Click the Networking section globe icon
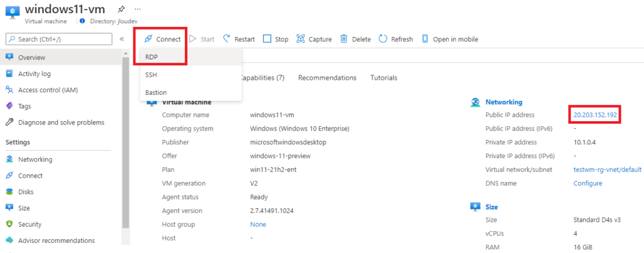 click(x=475, y=102)
